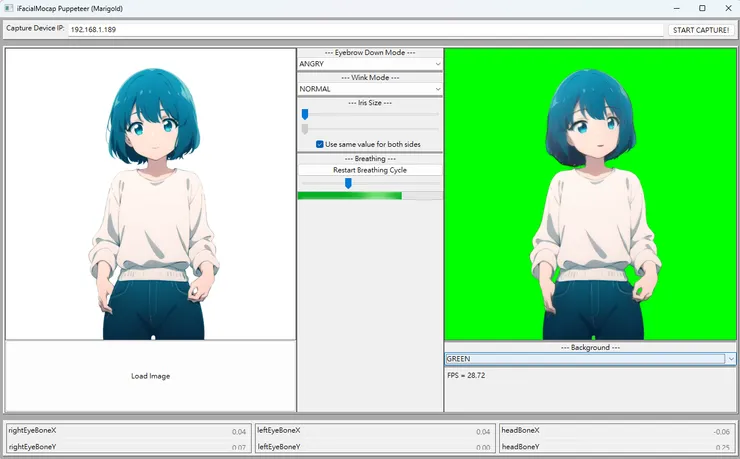Open the Eyebrow Down Mode dropdown showing ANGRY
Viewport: 740px width, 459px height.
[x=370, y=64]
